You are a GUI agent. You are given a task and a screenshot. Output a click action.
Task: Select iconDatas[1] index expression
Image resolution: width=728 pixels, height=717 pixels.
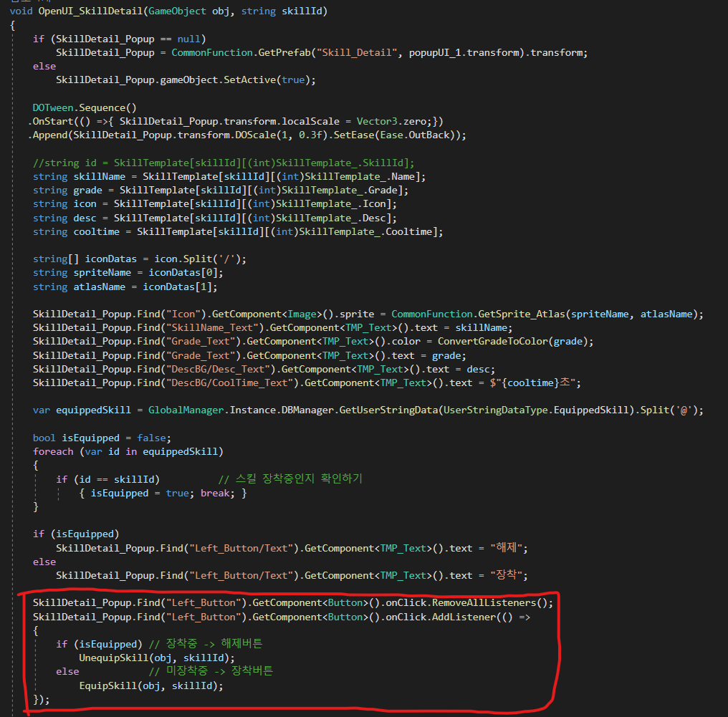(177, 287)
